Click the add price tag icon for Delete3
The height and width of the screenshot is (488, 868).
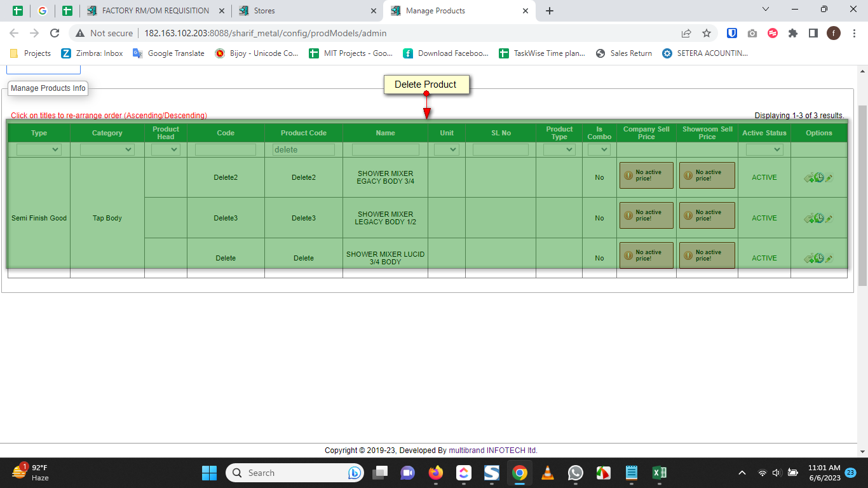pos(810,219)
